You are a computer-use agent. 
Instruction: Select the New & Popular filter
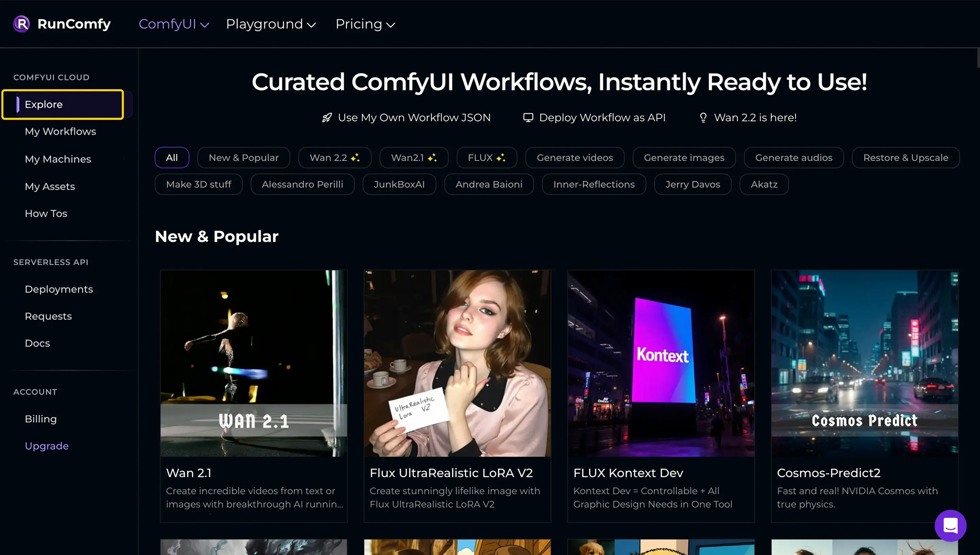click(244, 157)
